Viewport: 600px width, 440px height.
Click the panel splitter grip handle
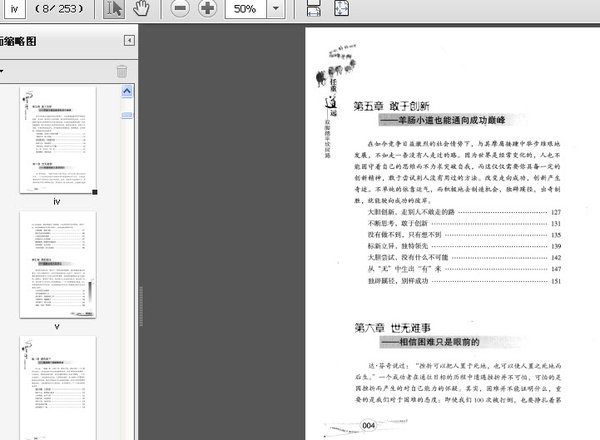141,306
